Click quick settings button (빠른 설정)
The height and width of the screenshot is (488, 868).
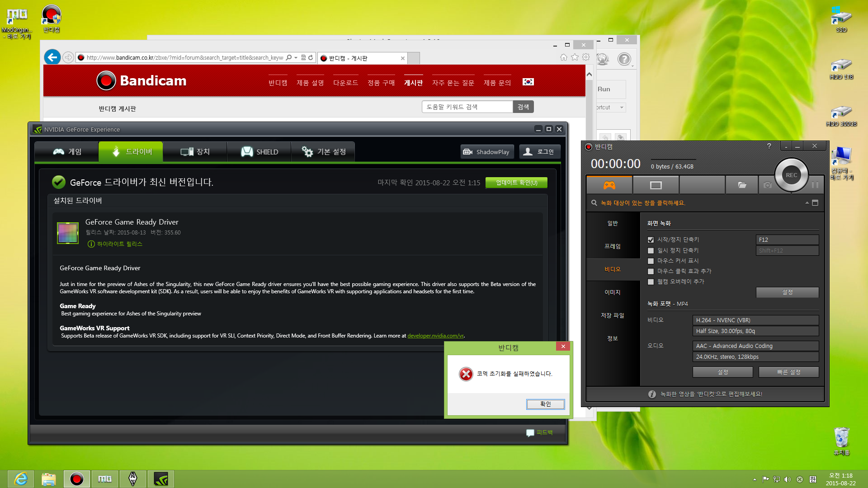[x=788, y=372]
